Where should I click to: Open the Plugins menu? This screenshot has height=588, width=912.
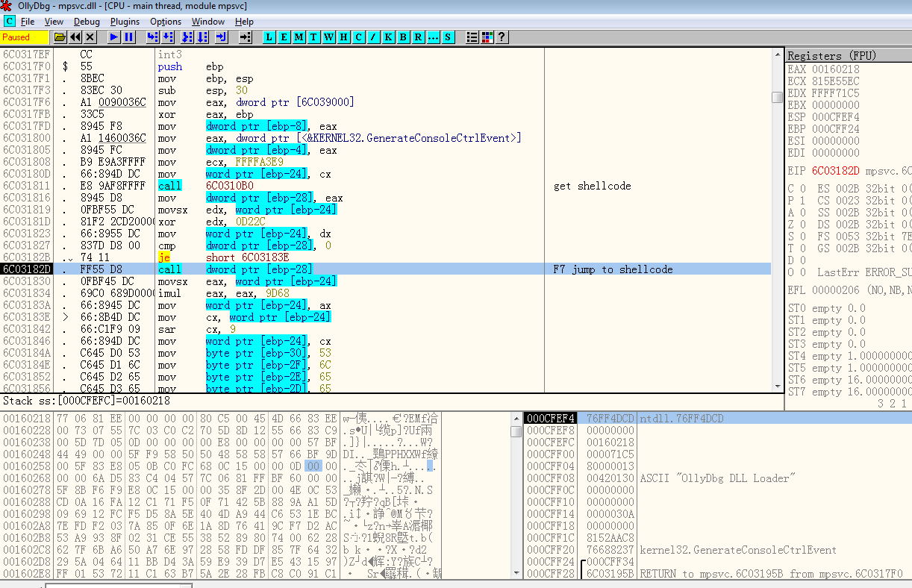point(125,22)
